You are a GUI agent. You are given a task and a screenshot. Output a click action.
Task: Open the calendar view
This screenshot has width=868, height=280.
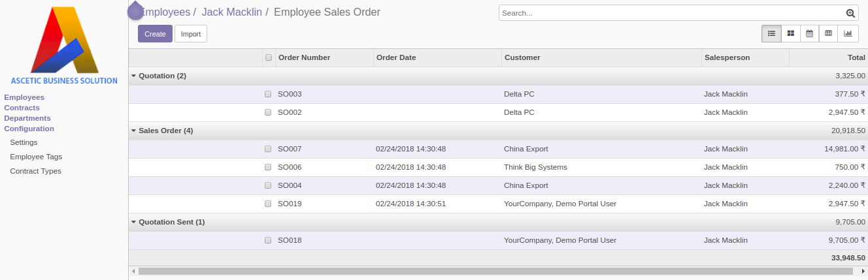click(809, 33)
